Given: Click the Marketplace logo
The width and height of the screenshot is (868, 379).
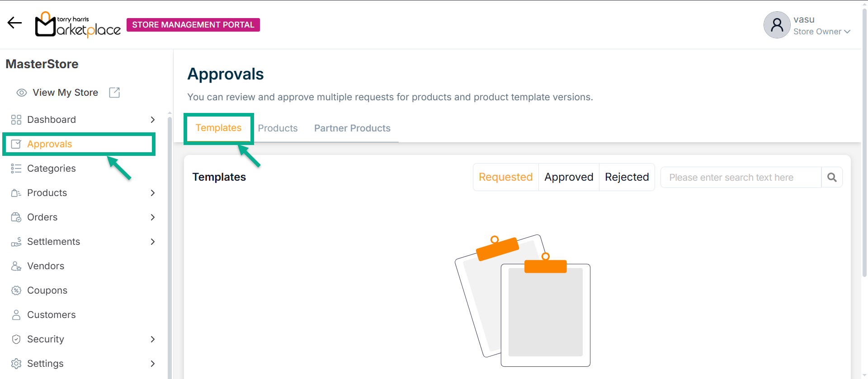Looking at the screenshot, I should click(78, 25).
